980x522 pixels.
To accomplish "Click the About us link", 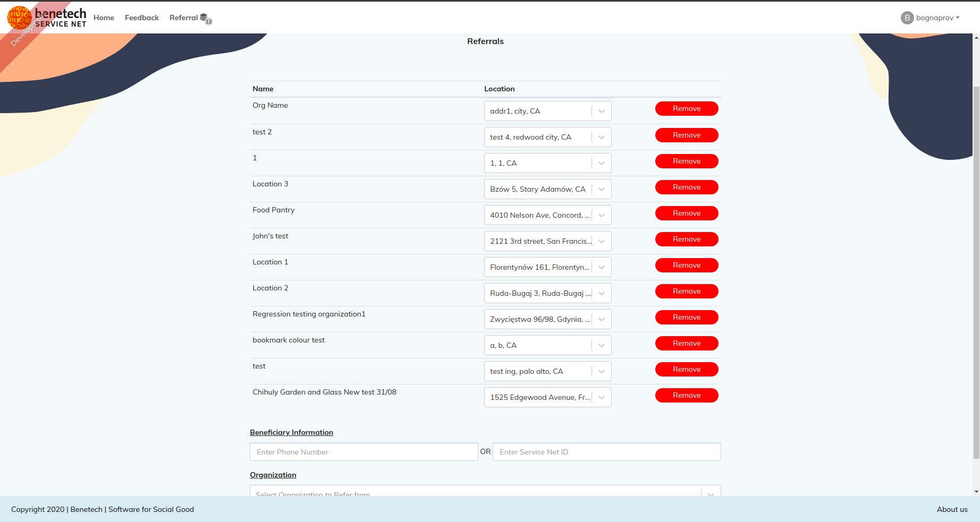I will 952,509.
